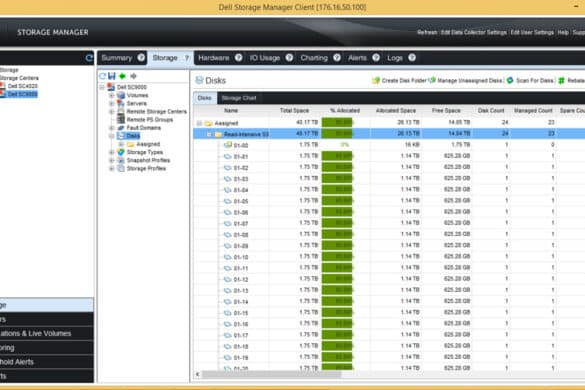Click the Create Disk Folder icon
Screen dimensions: 585x390
click(x=376, y=80)
